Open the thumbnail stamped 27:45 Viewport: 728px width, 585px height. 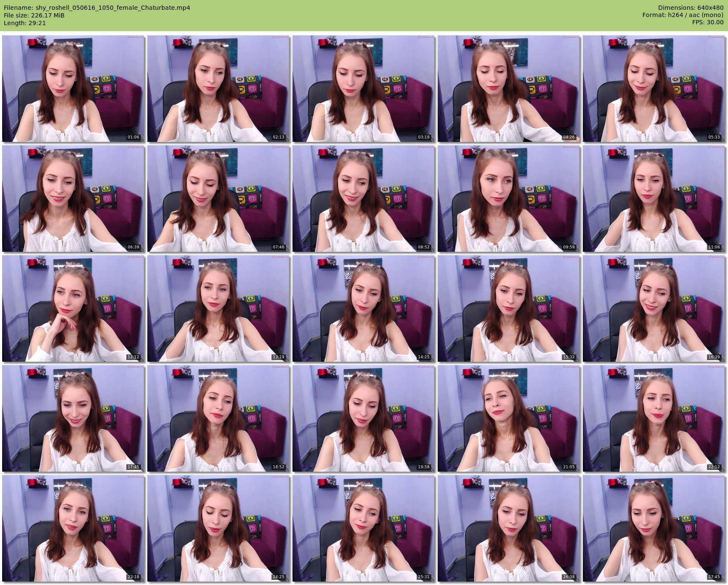[x=654, y=528]
